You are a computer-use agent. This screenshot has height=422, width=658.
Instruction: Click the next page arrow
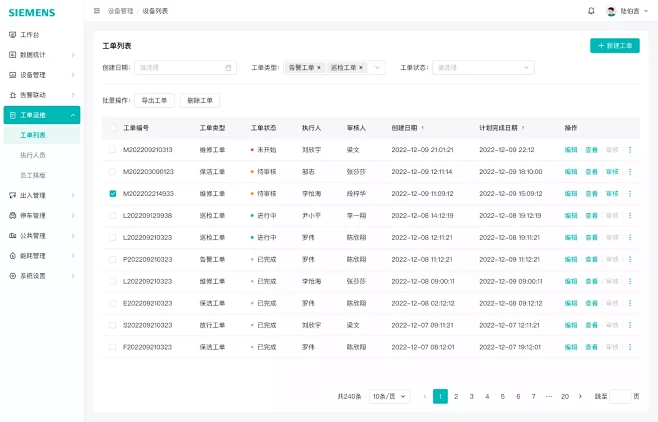coord(580,396)
